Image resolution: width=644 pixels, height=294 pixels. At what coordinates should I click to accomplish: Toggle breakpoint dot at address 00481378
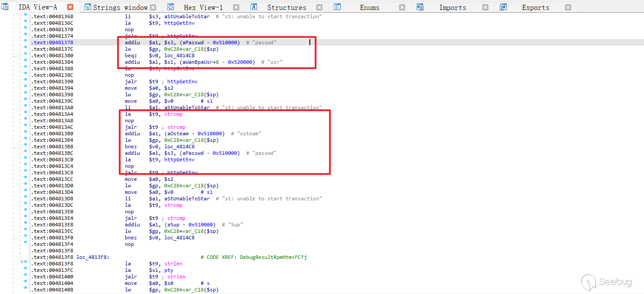[x=26, y=42]
